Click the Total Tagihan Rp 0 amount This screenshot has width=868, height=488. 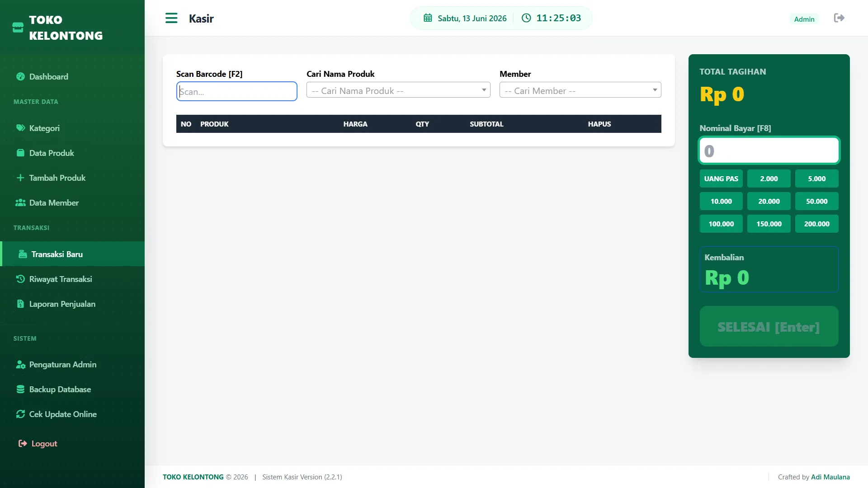click(722, 94)
